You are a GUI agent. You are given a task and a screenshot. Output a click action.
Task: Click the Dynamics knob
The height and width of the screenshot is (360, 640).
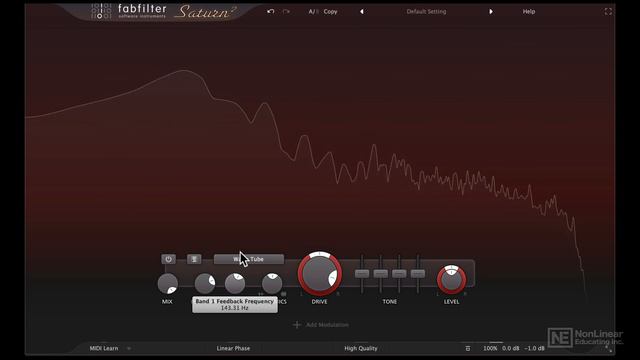[272, 284]
